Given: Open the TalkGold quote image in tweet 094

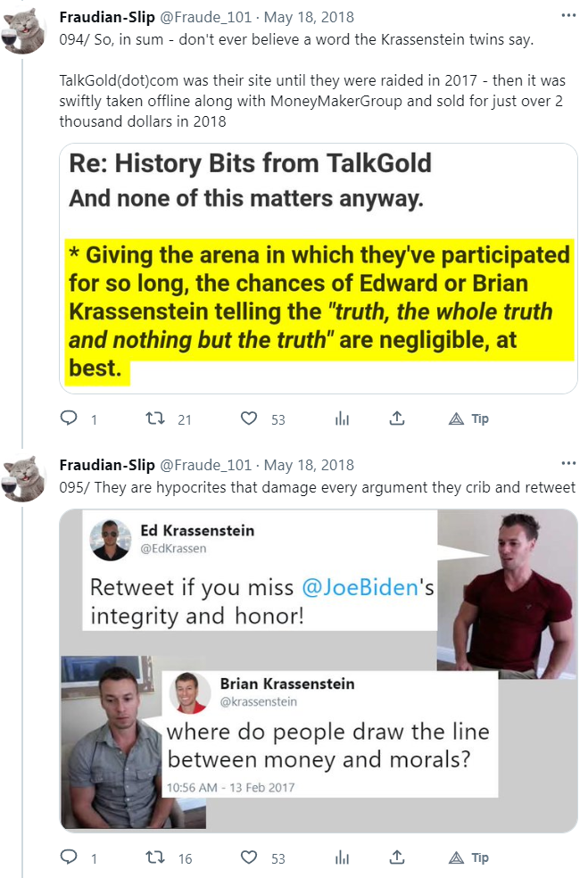Looking at the screenshot, I should [x=319, y=269].
